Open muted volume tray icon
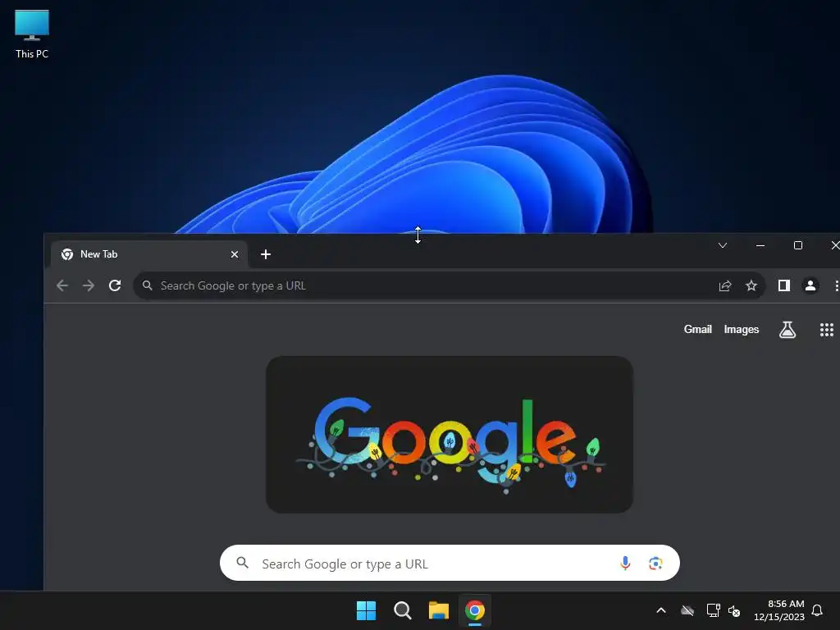Screen dimensions: 840x630 pyautogui.click(x=734, y=610)
